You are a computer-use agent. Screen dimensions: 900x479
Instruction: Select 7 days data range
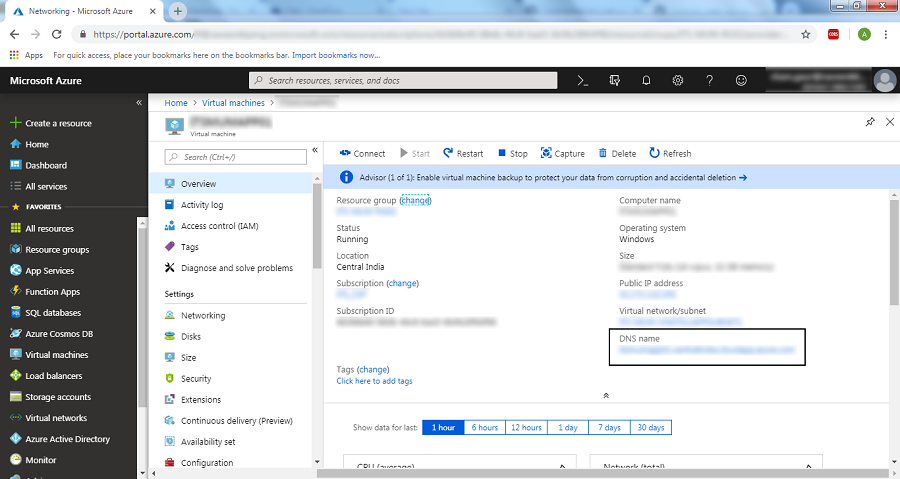pyautogui.click(x=610, y=427)
